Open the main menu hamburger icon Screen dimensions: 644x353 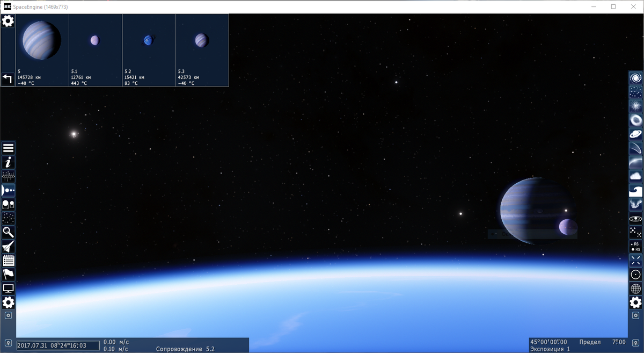pyautogui.click(x=8, y=148)
